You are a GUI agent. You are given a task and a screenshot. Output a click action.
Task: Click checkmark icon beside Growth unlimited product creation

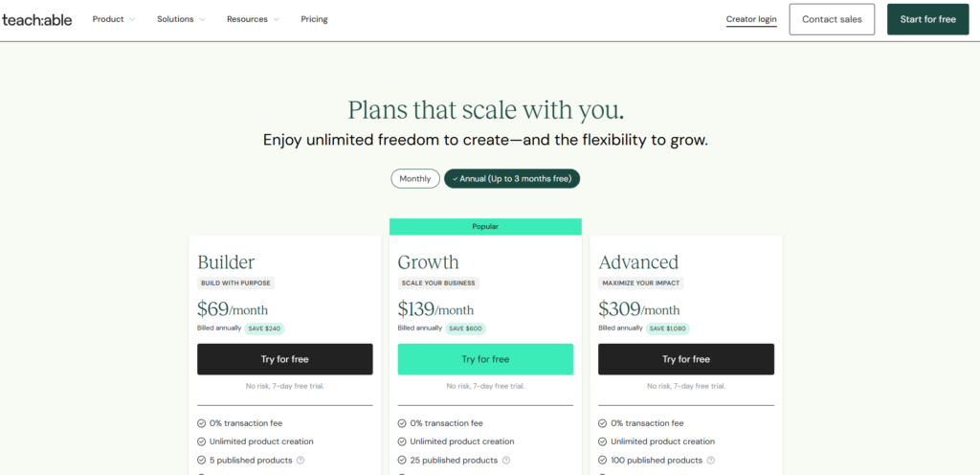click(403, 441)
